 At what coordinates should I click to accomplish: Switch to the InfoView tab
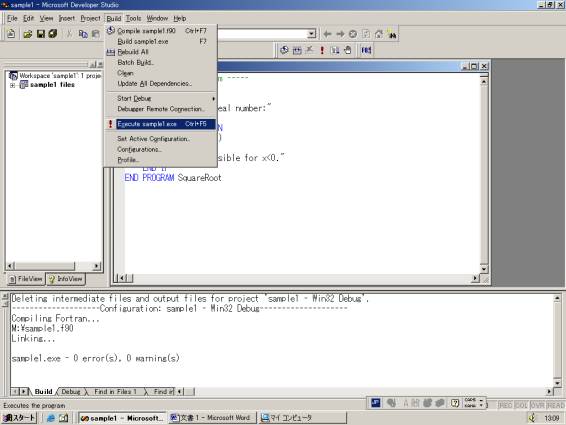65,279
